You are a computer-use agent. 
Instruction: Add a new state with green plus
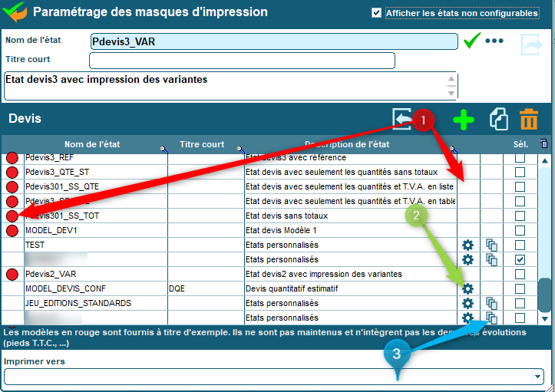pyautogui.click(x=464, y=120)
